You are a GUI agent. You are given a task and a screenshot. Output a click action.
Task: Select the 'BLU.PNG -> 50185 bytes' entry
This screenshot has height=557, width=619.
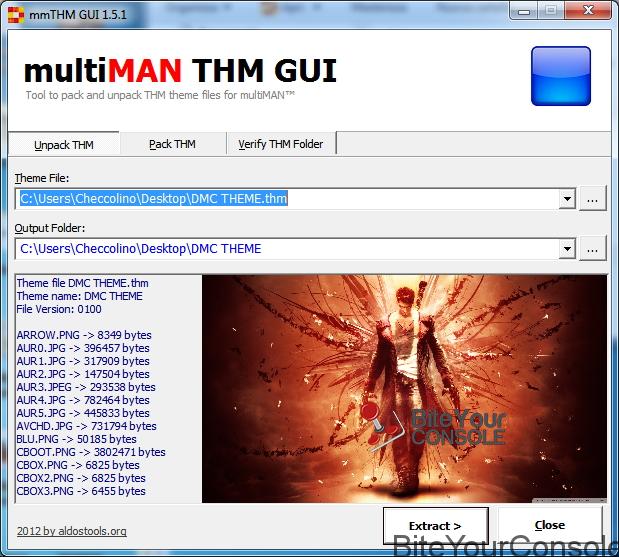coord(76,439)
